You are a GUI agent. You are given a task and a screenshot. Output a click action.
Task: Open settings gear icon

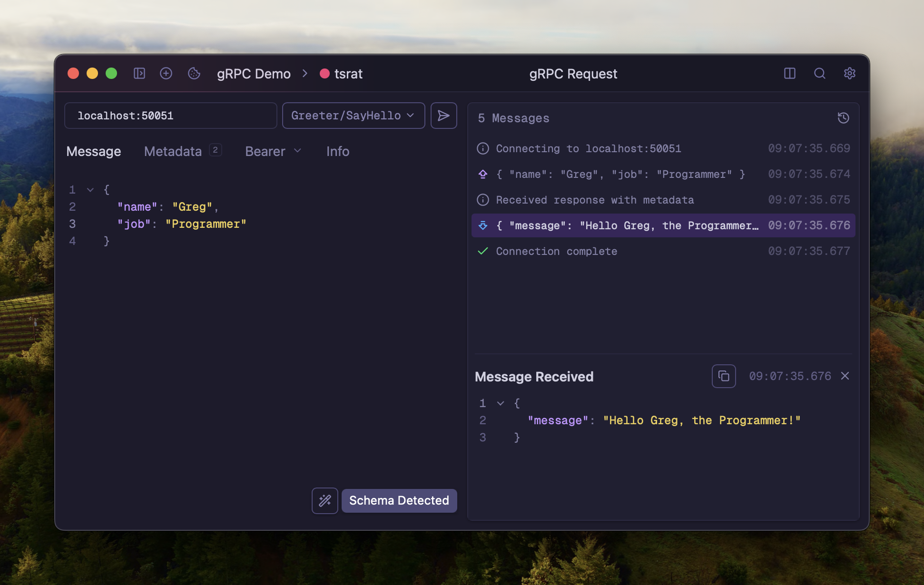point(849,73)
